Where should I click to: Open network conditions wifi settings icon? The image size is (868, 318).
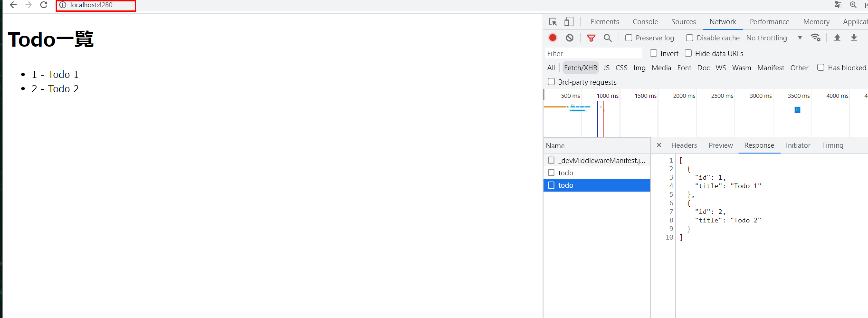pyautogui.click(x=816, y=38)
